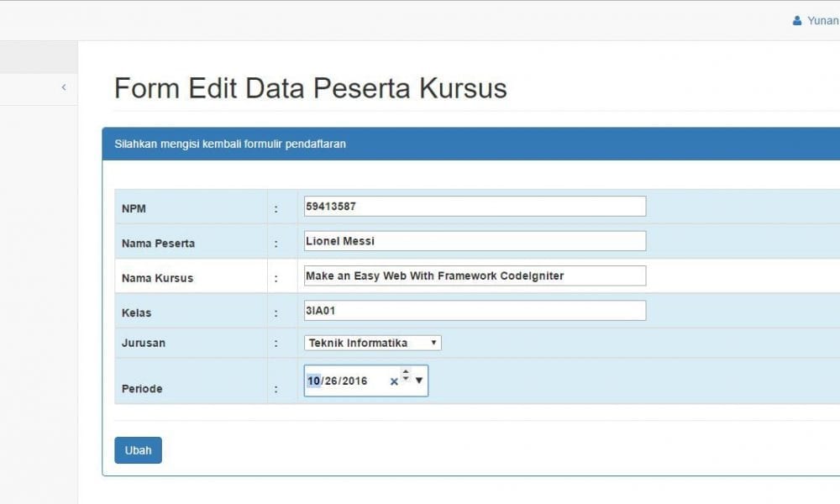840x504 pixels.
Task: Decrement the Periode date with the down arrow
Action: point(406,381)
